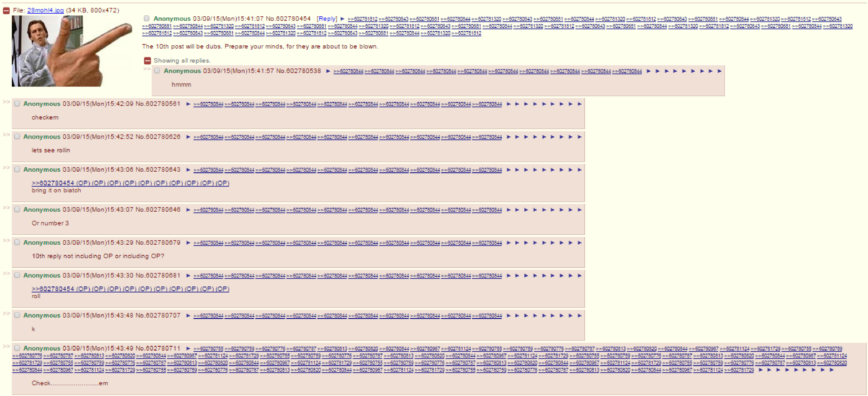This screenshot has height=396, width=868.
Task: Open the 28mohl4.jpg file link
Action: [x=45, y=10]
